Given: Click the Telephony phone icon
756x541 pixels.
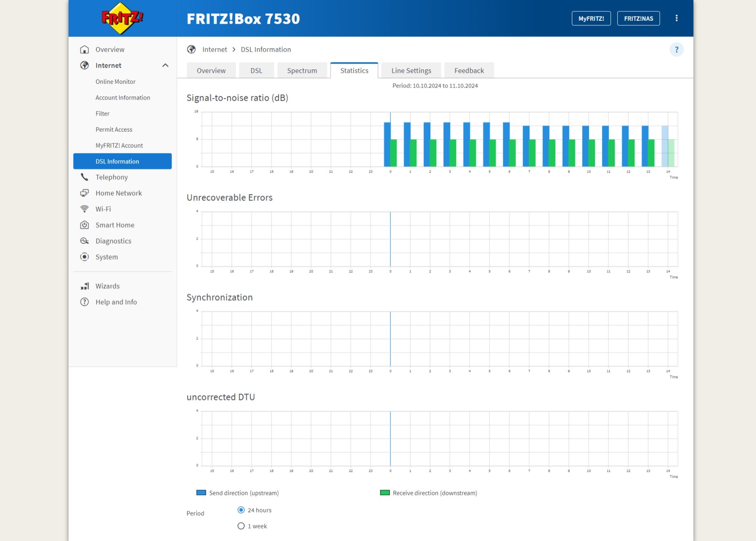Looking at the screenshot, I should tap(85, 177).
